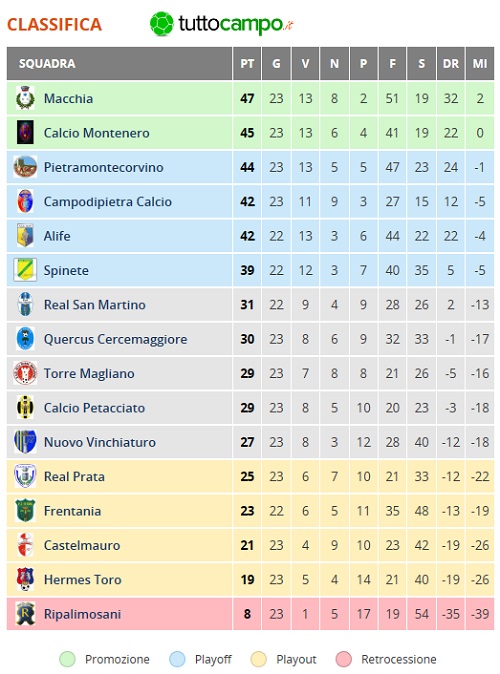The width and height of the screenshot is (500, 674).
Task: Click the PT column header
Action: [x=247, y=64]
